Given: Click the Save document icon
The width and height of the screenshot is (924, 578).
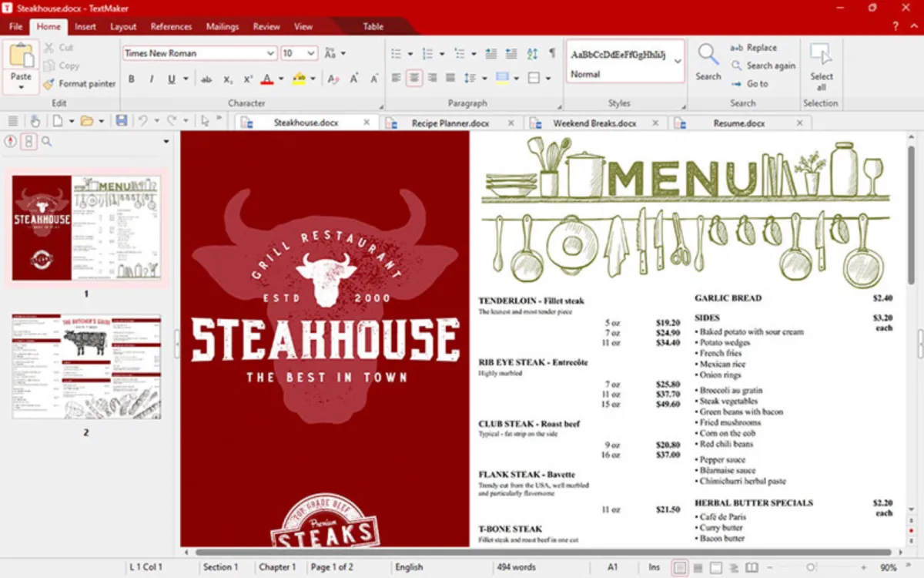Looking at the screenshot, I should [121, 121].
